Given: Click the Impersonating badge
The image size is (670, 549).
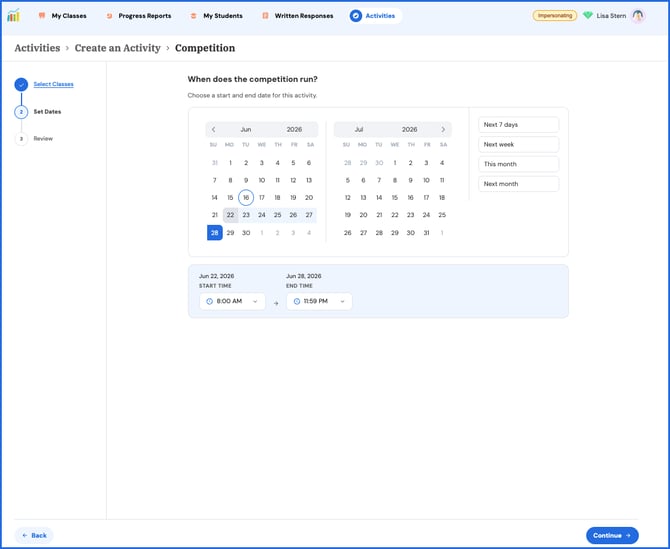Looking at the screenshot, I should click(x=554, y=16).
